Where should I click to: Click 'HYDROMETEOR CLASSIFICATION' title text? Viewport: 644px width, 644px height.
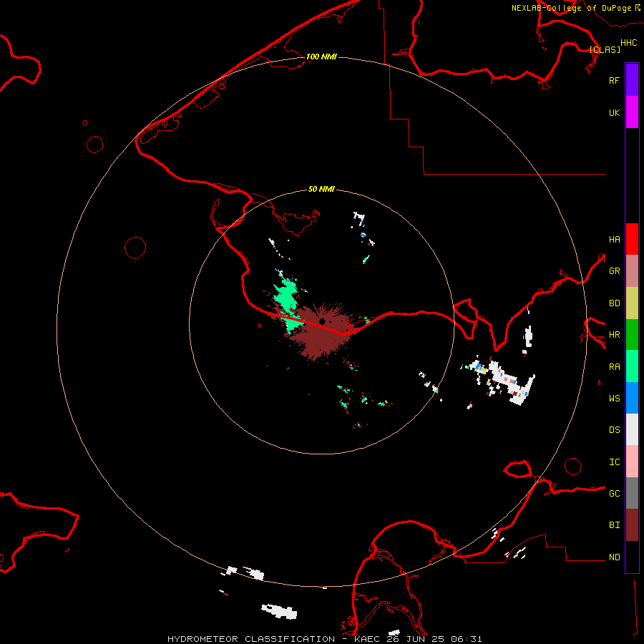point(250,639)
